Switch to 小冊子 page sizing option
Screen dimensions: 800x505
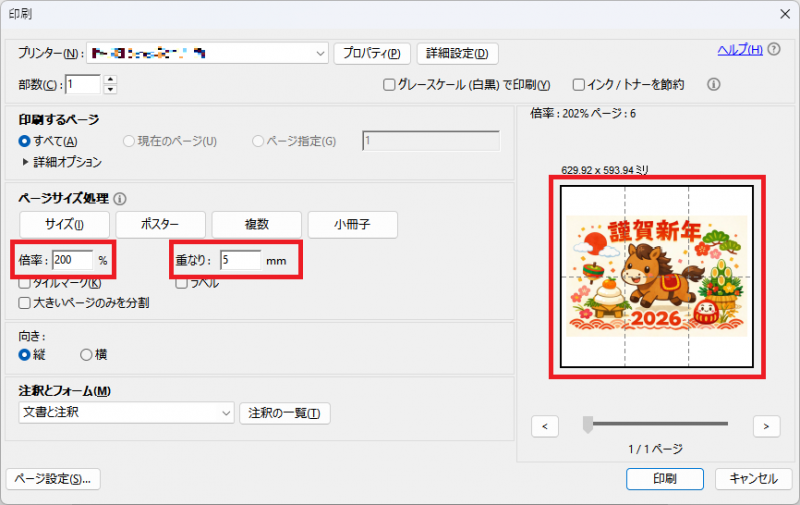(x=353, y=224)
